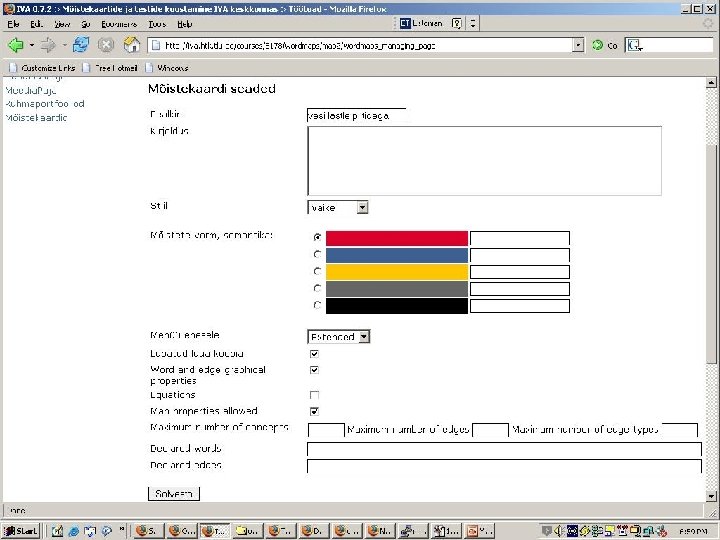720x540 pixels.
Task: Open the Forward button history dropdown arrow
Action: (x=64, y=45)
